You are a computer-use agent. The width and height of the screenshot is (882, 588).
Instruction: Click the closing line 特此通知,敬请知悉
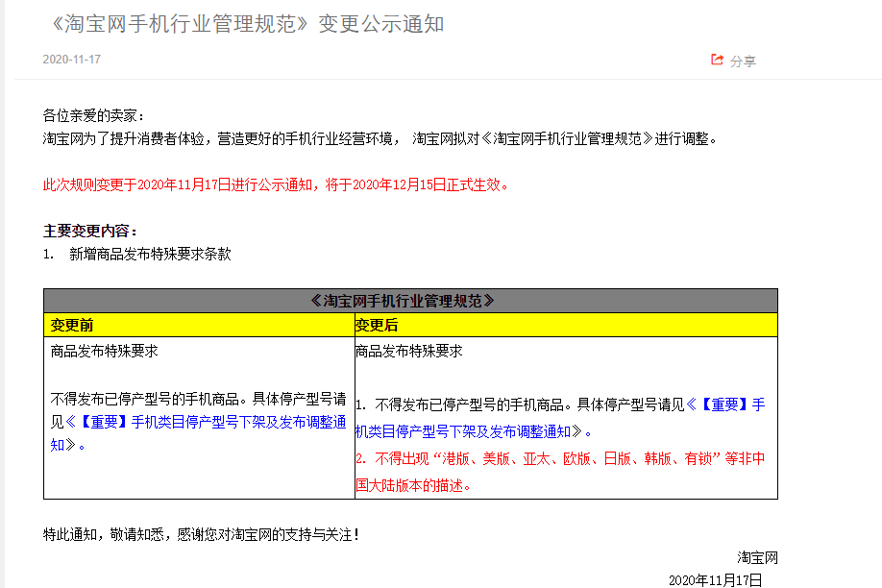point(201,534)
